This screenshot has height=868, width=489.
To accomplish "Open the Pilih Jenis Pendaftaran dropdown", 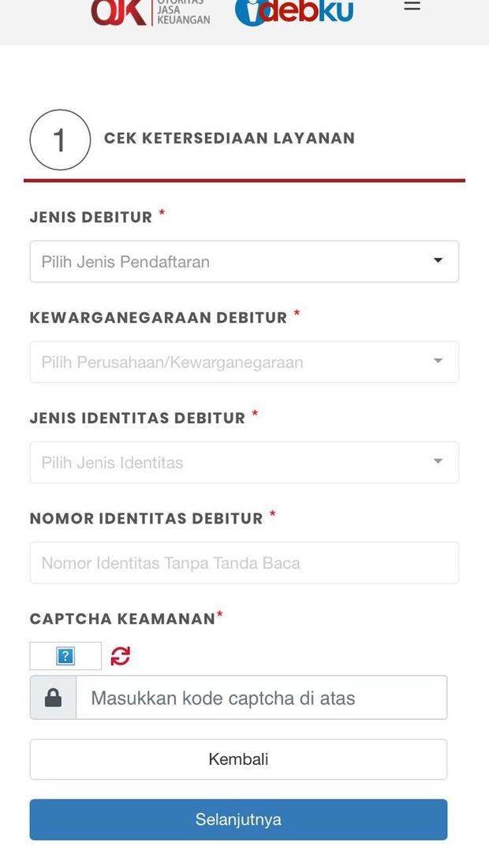I will coord(244,262).
